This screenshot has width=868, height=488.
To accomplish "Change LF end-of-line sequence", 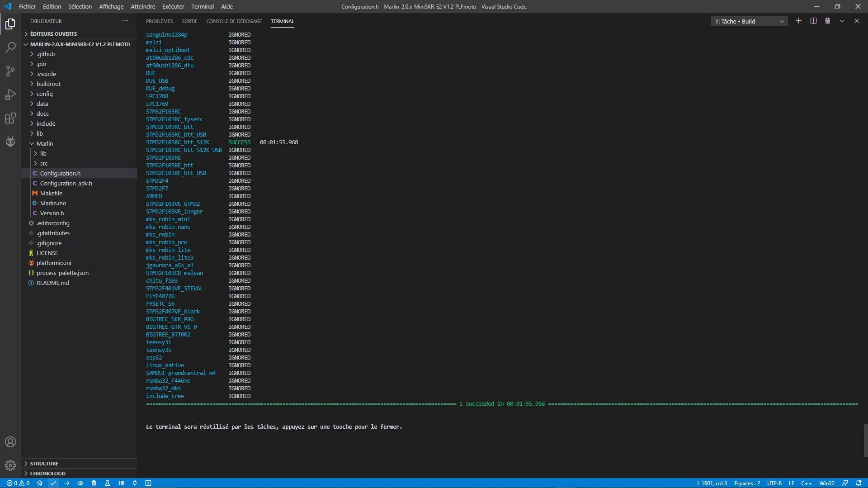I will [792, 483].
